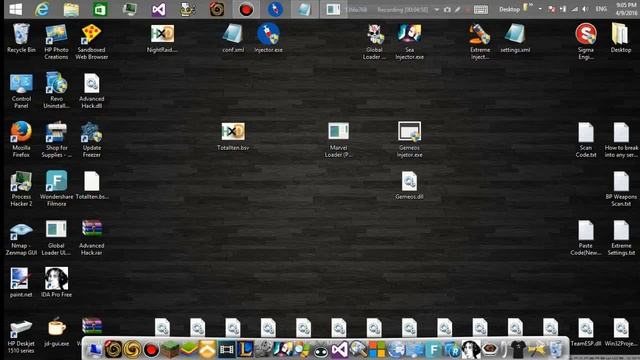Launch the red record button in the dock
Screen dimensions: 640x360
coord(151,349)
